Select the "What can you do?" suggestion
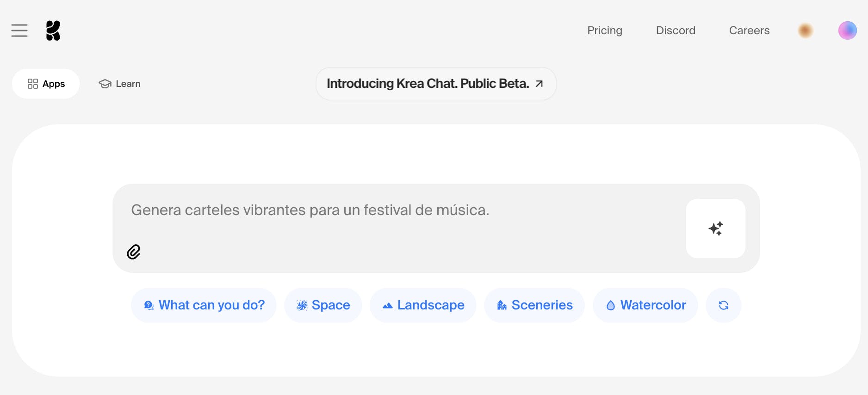The image size is (868, 395). tap(204, 305)
